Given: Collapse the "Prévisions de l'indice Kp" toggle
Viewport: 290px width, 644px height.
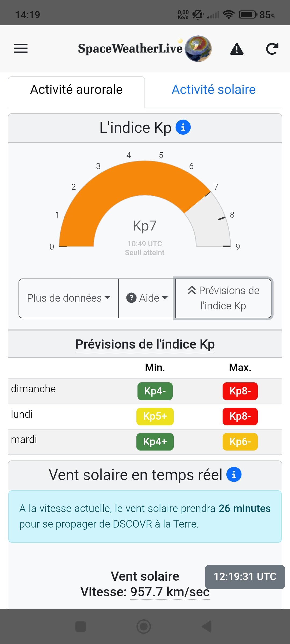Looking at the screenshot, I should tap(223, 298).
